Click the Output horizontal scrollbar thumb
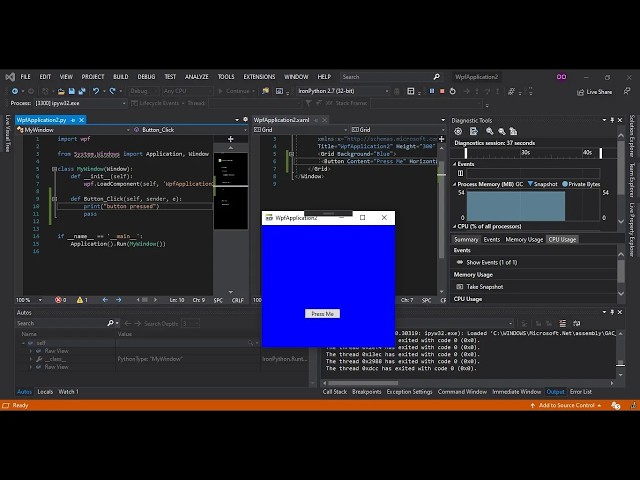Viewport: 640px width, 480px height. [363, 383]
